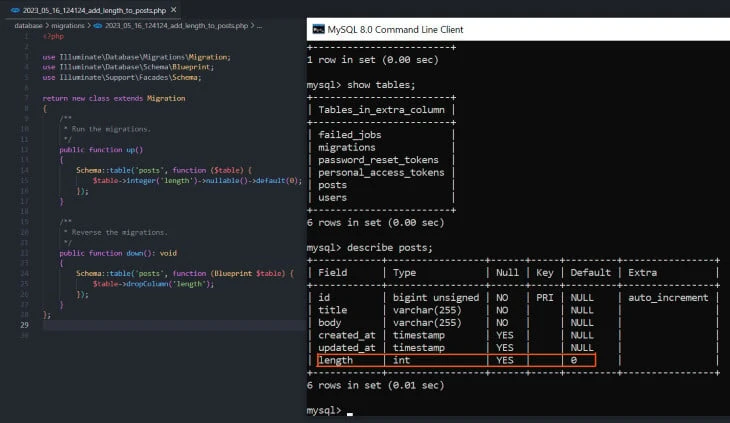
Task: Click the 'Tables_in_extra_column' header
Action: point(381,110)
